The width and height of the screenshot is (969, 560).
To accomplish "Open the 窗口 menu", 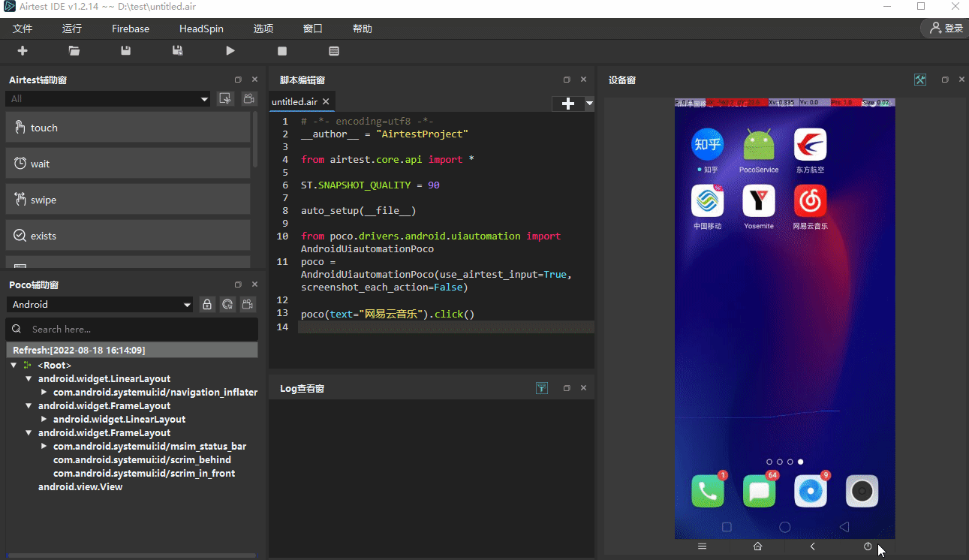I will pos(313,29).
